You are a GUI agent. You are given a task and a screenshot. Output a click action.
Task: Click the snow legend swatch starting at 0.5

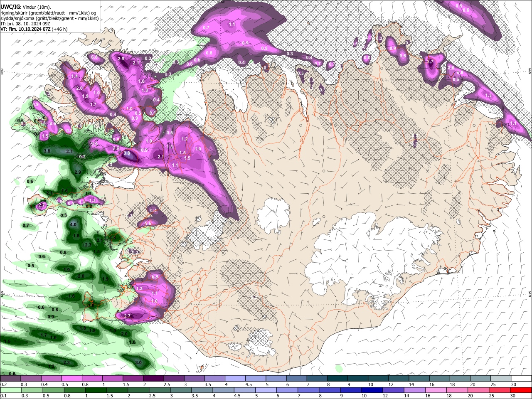(x=71, y=379)
